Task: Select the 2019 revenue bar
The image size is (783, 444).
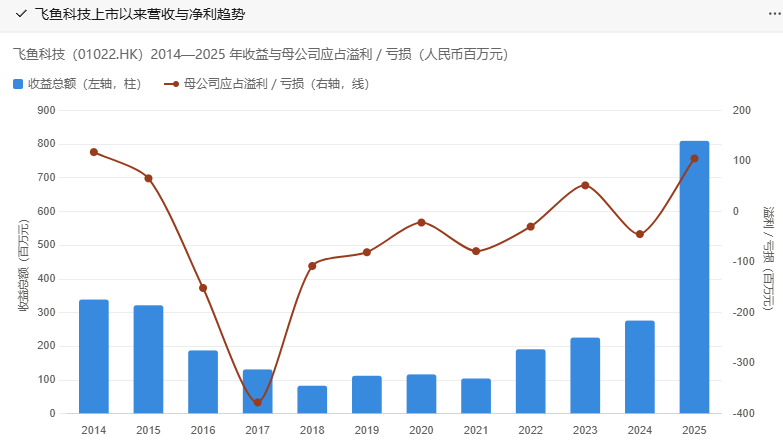Action: point(367,395)
